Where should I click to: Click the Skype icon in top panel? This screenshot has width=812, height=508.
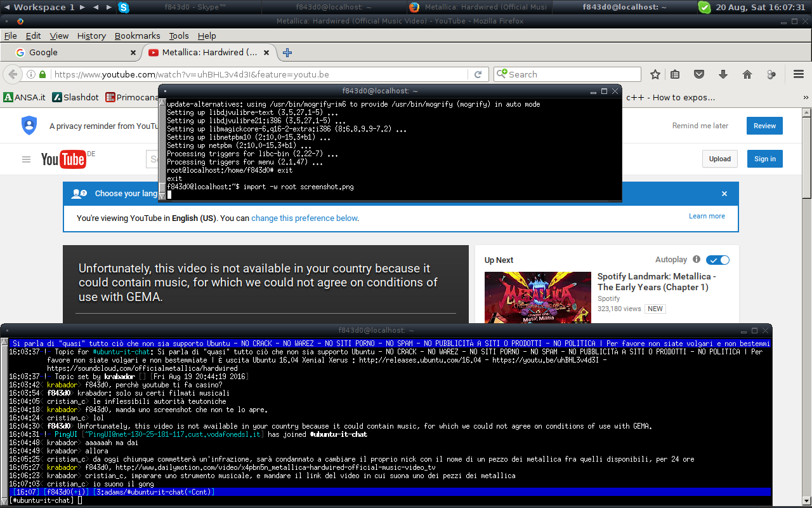pyautogui.click(x=123, y=7)
